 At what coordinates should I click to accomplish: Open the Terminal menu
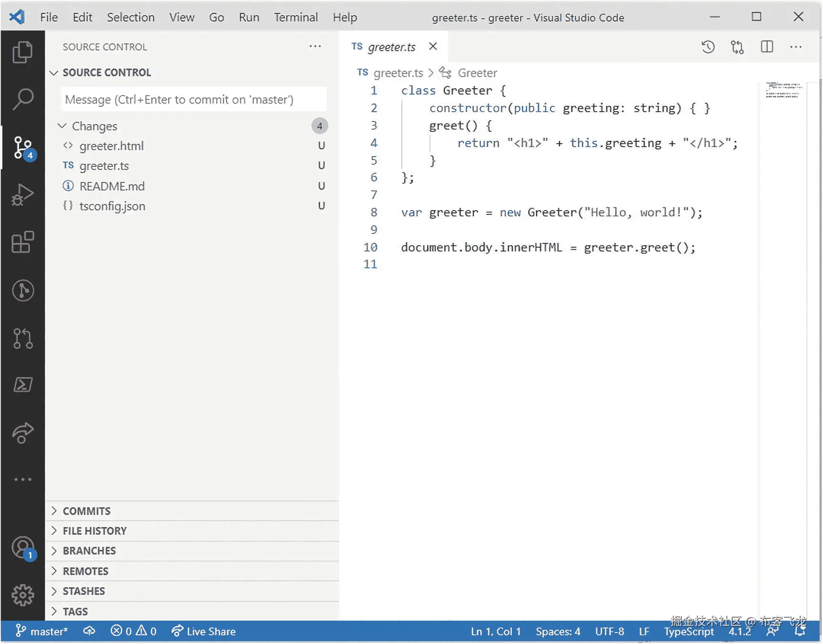(x=296, y=17)
